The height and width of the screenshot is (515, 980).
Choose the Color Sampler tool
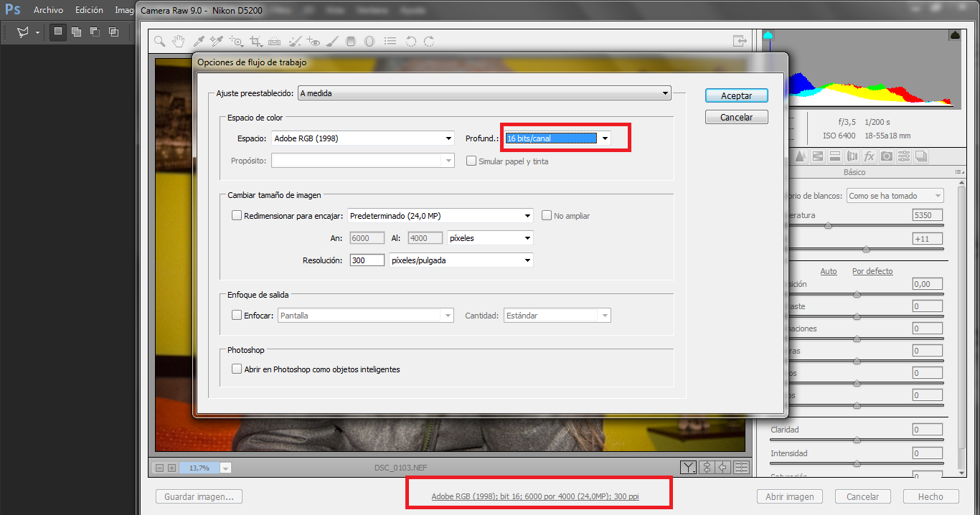(217, 41)
